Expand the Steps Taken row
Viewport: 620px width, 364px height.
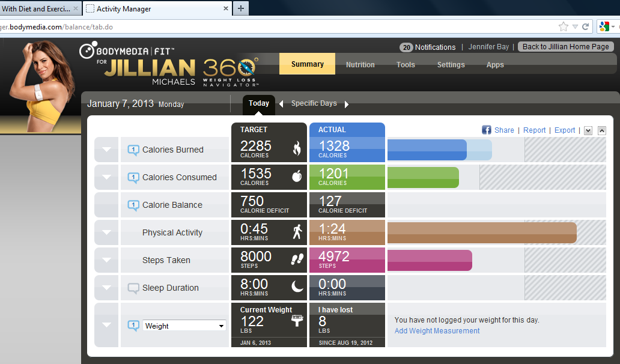pos(106,261)
